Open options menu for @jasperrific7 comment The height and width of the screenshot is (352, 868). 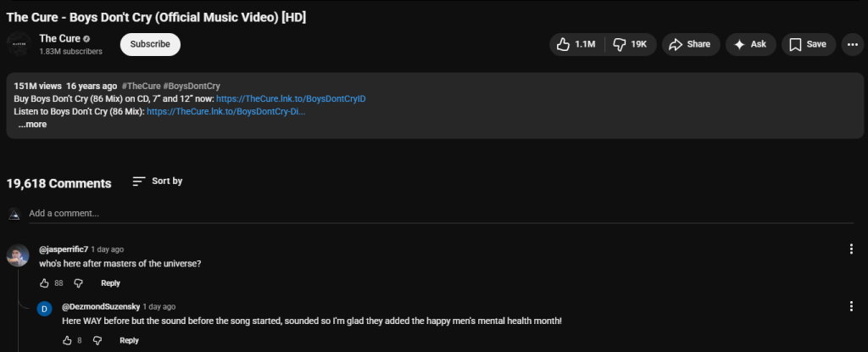851,249
